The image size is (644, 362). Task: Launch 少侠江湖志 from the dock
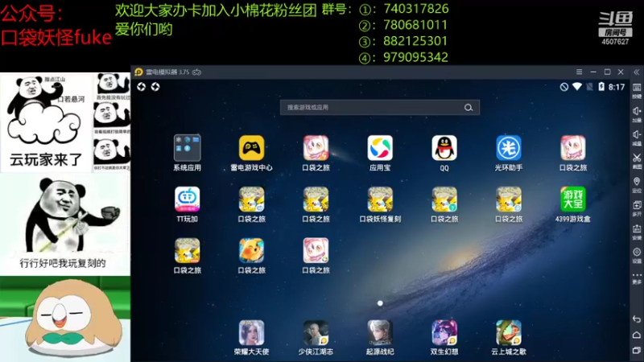pos(316,333)
